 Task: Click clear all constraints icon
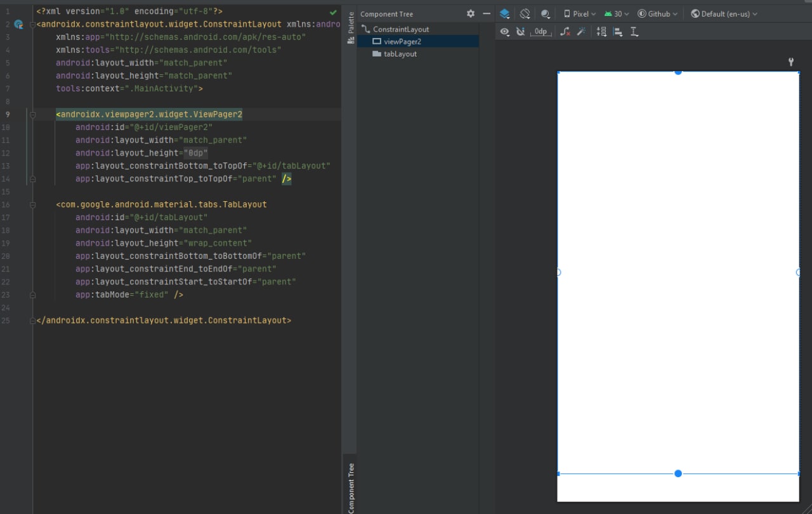565,32
